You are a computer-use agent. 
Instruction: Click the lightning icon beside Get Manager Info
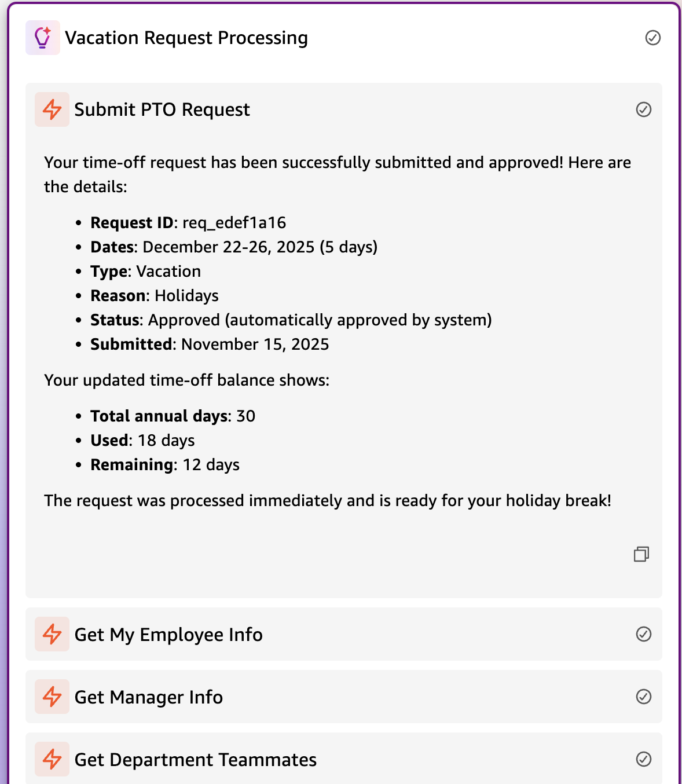point(52,697)
